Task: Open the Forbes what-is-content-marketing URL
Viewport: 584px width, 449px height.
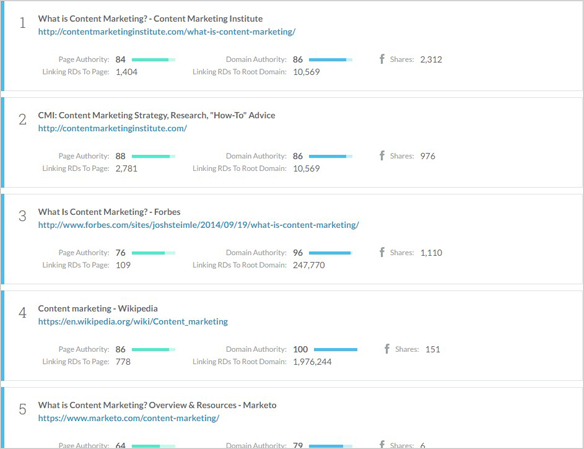Action: (199, 225)
